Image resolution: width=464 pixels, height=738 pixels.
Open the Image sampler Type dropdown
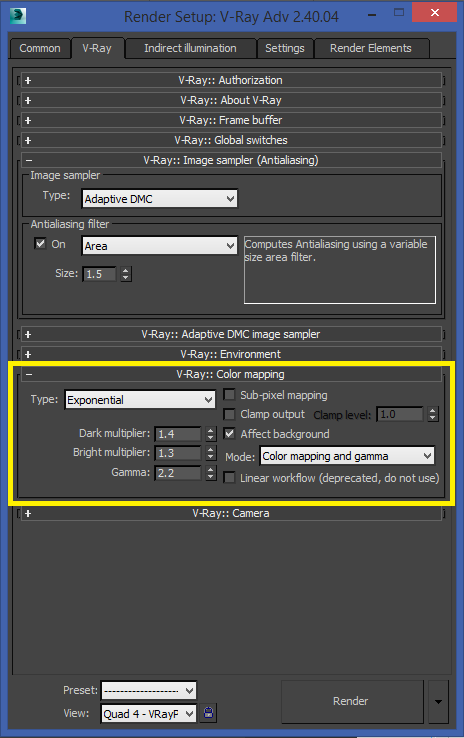click(160, 199)
